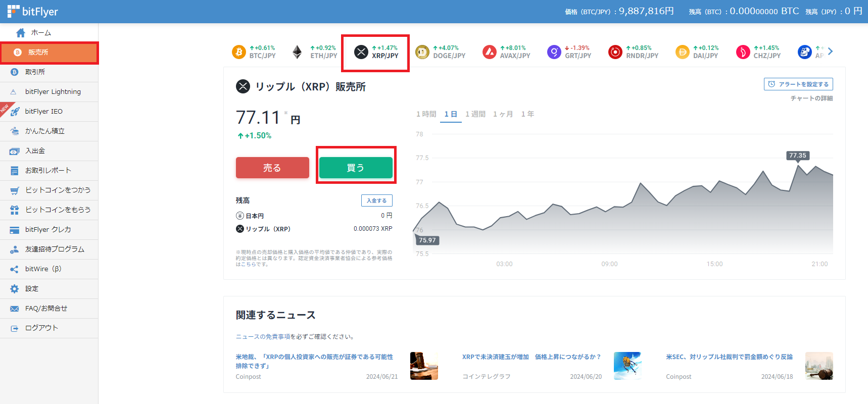Select the 1ヶ月 chart range tab
The height and width of the screenshot is (404, 868).
[x=503, y=114]
